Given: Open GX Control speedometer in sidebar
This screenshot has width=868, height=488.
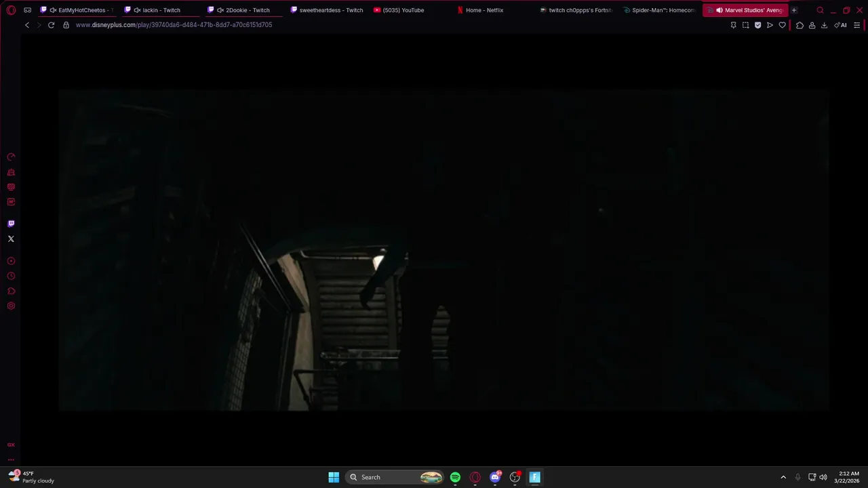Looking at the screenshot, I should pyautogui.click(x=11, y=157).
